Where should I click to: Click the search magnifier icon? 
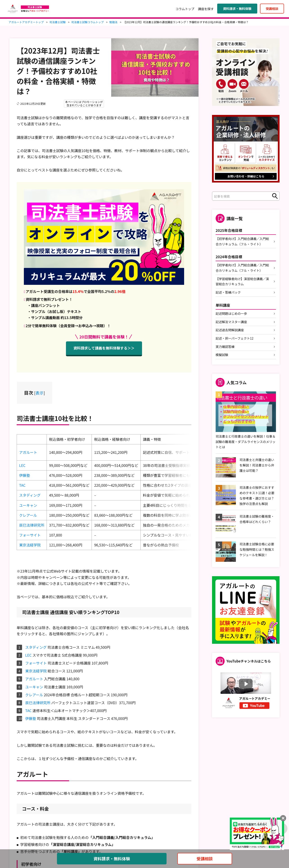coord(275,196)
